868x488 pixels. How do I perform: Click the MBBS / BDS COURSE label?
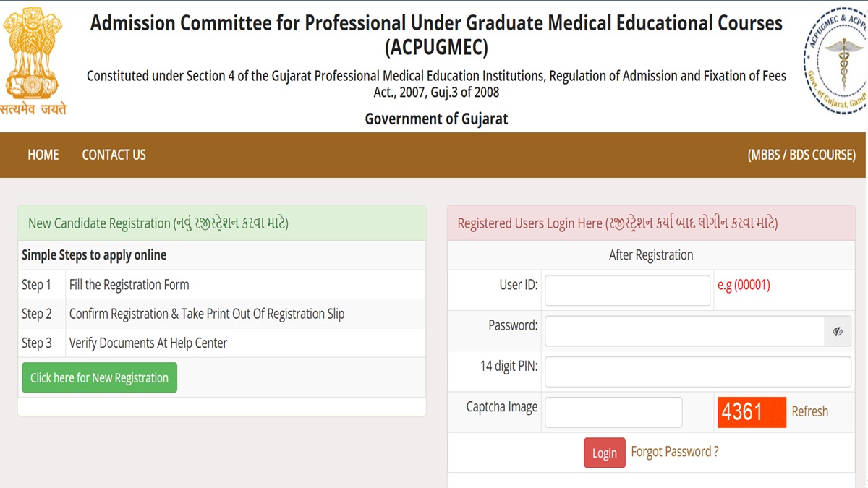click(x=801, y=155)
